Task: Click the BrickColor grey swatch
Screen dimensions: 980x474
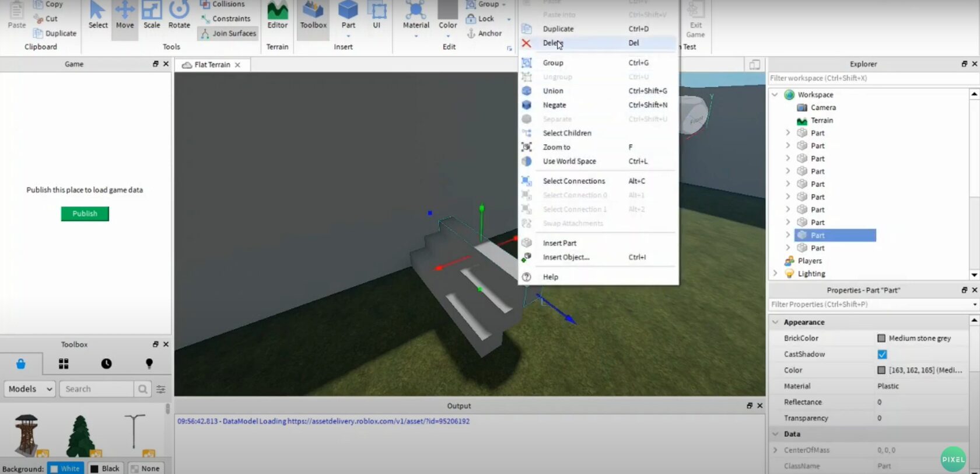Action: point(881,339)
